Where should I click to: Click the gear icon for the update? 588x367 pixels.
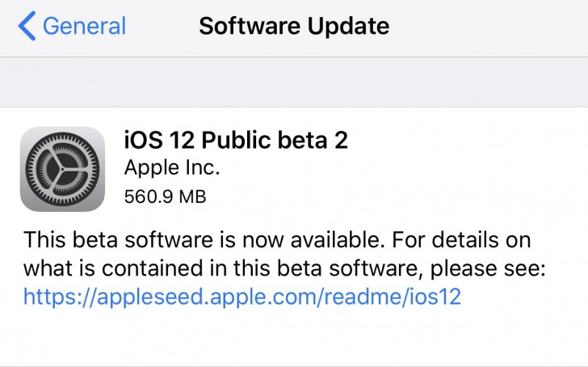(62, 169)
